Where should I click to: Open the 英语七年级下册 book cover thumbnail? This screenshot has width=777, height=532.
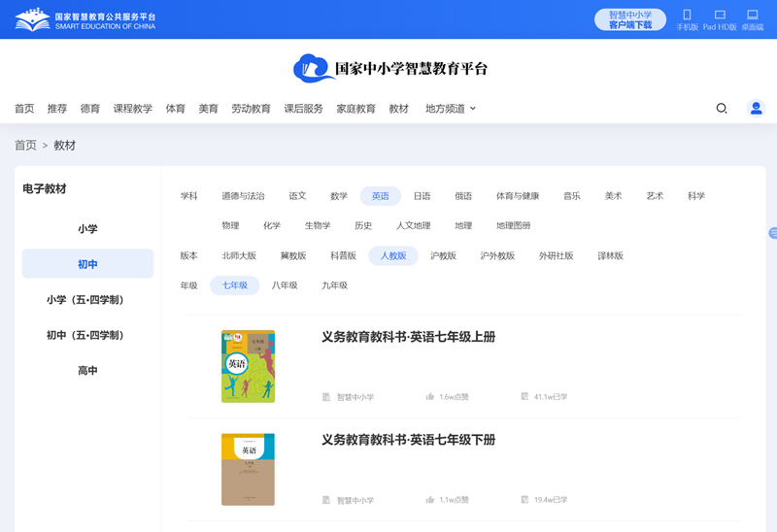click(249, 470)
